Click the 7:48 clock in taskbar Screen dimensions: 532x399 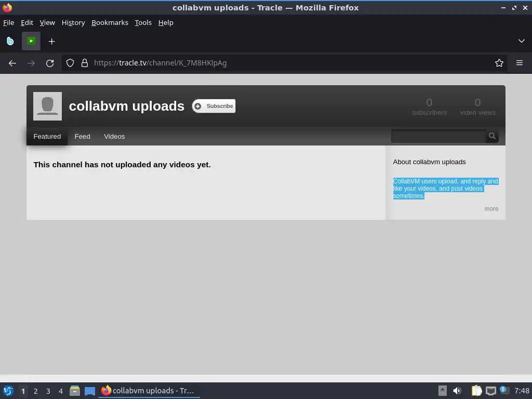coord(522,391)
